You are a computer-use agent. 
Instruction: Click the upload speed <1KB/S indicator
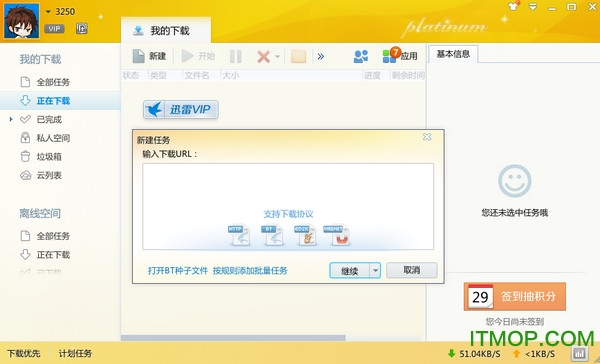coord(534,354)
